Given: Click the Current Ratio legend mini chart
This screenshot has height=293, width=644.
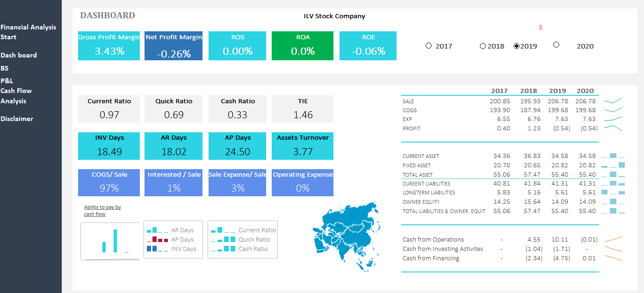Looking at the screenshot, I should (223, 230).
